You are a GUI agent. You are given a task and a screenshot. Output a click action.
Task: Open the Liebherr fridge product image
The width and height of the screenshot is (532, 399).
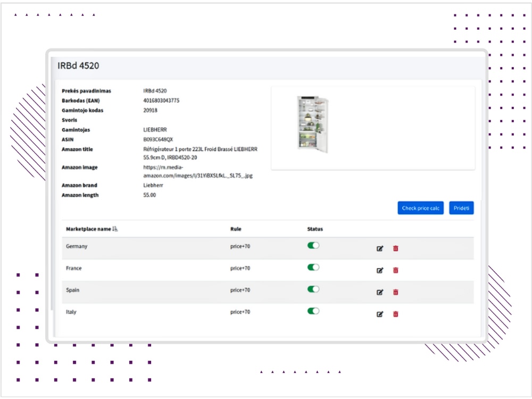point(313,124)
